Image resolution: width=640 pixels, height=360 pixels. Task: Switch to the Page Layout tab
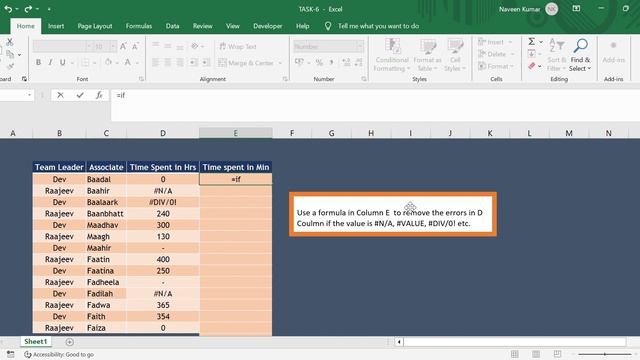95,26
